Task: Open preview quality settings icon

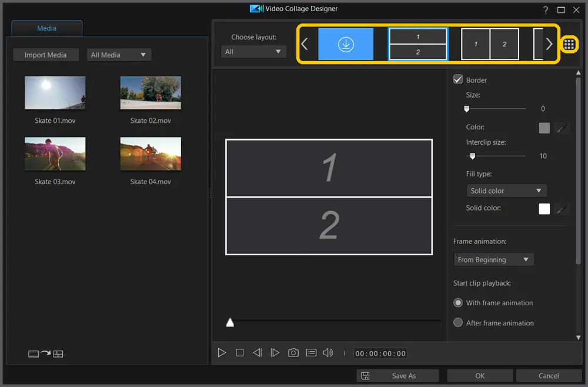Action: (x=311, y=353)
